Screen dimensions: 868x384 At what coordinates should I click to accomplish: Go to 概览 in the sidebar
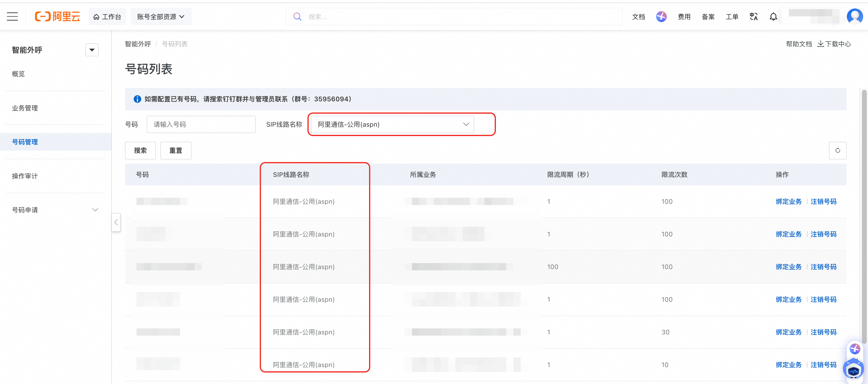(18, 74)
